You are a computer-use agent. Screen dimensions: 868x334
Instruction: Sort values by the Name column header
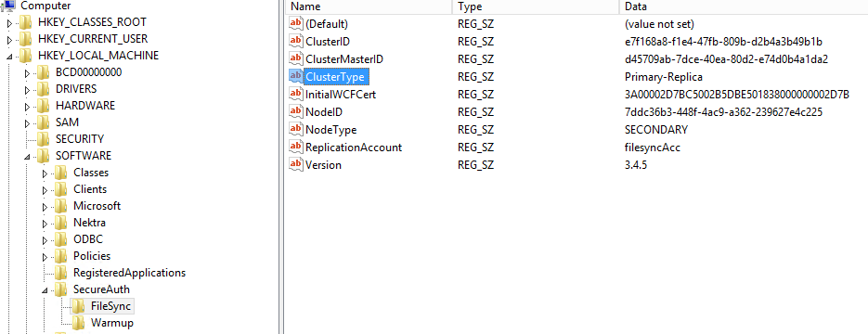369,6
